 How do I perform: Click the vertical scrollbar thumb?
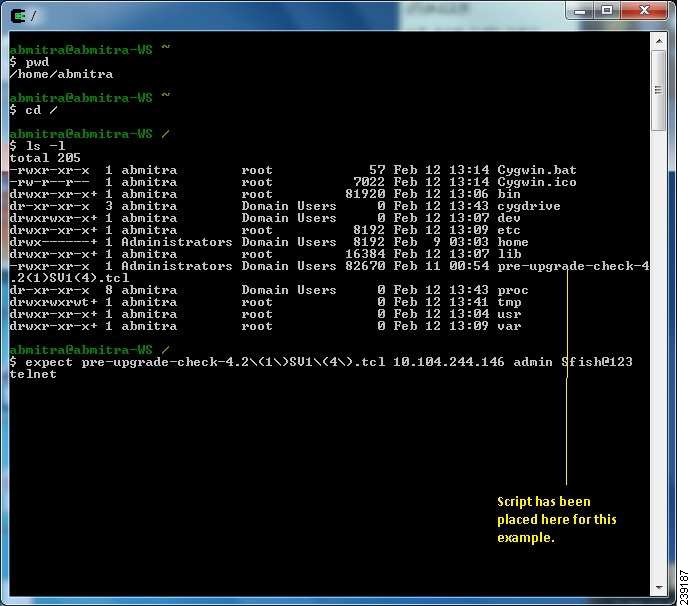point(659,90)
